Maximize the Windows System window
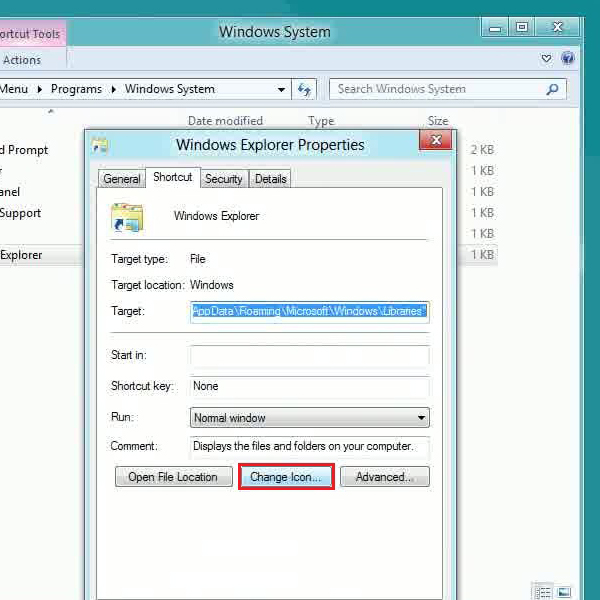The height and width of the screenshot is (600, 600). point(522,28)
